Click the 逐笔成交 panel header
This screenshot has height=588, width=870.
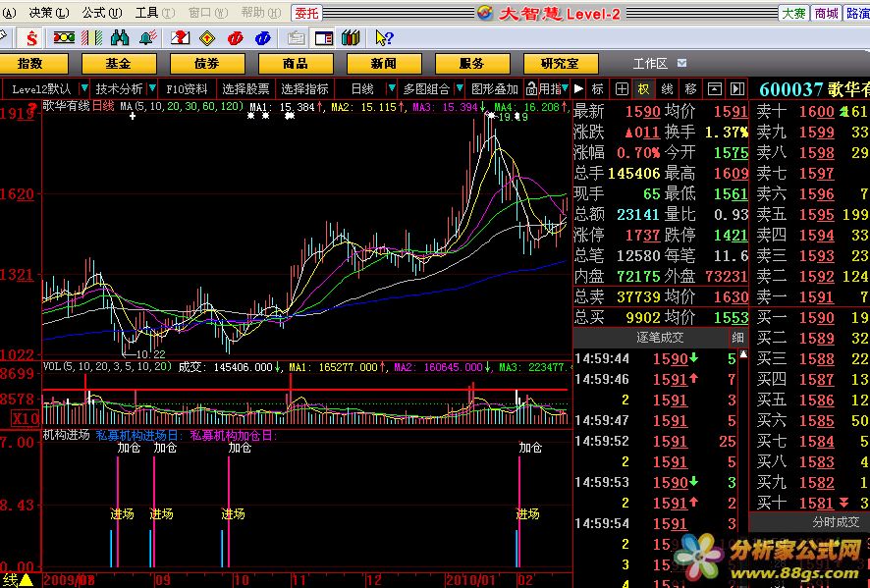pos(651,338)
